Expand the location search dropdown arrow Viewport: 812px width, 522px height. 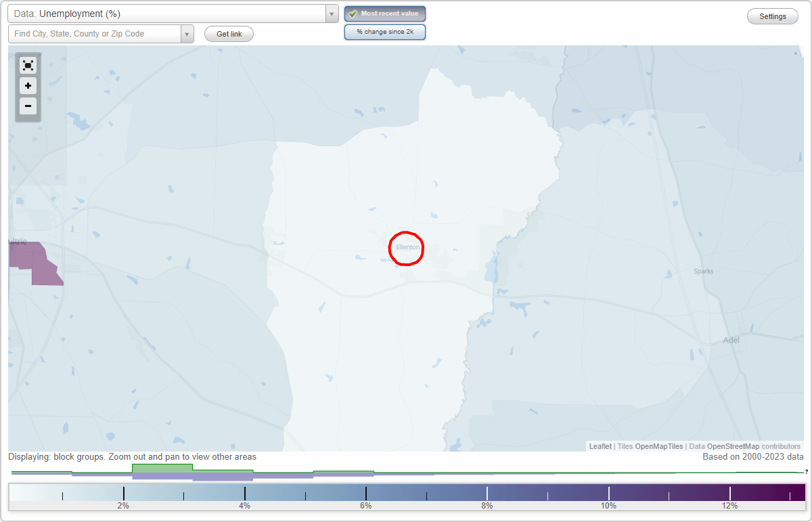pos(187,34)
